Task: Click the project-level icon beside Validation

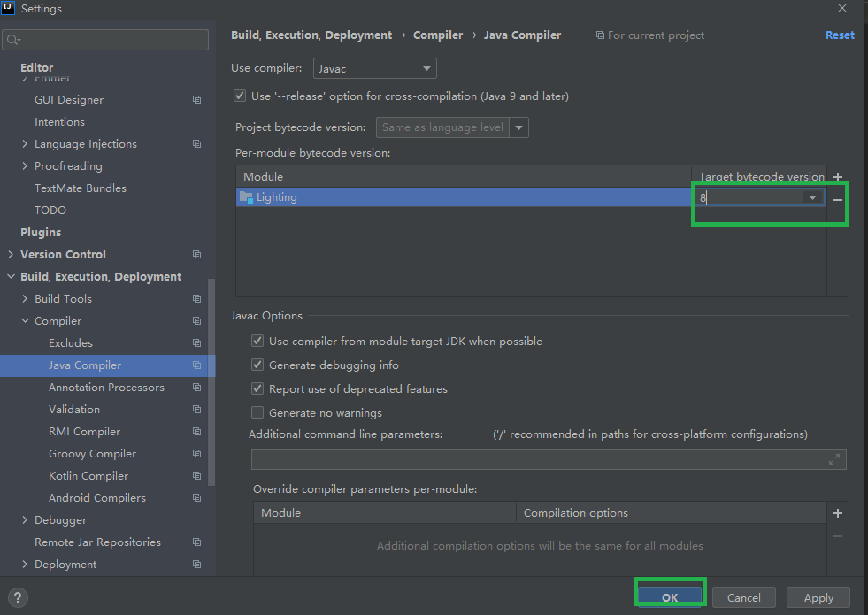Action: 196,410
